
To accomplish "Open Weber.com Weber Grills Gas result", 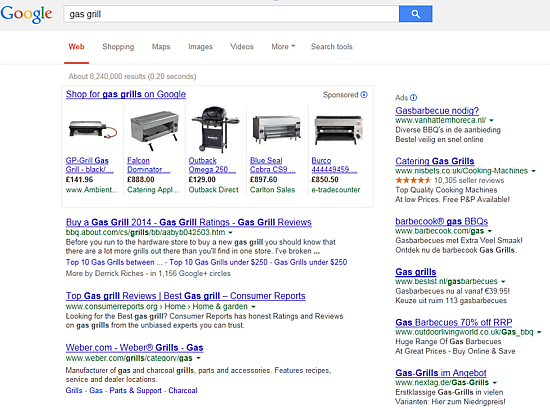I will click(134, 348).
